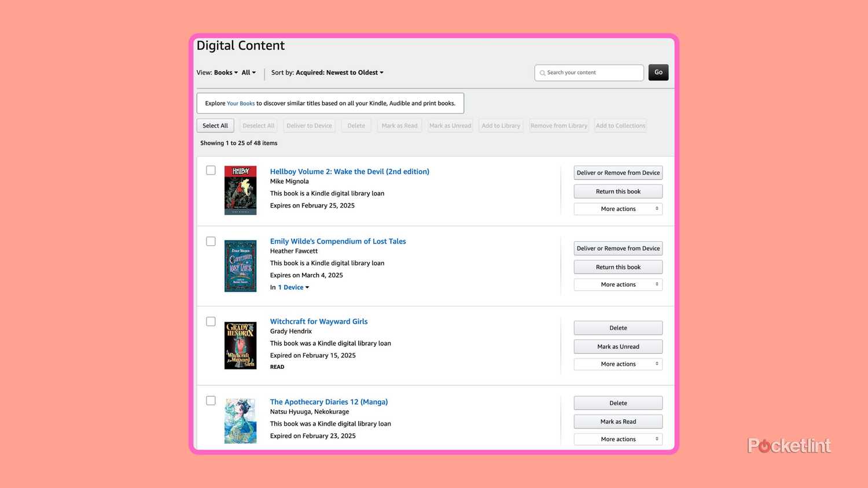Expand the 1 Device dropdown
Viewport: 868px width, 488px height.
click(x=293, y=287)
